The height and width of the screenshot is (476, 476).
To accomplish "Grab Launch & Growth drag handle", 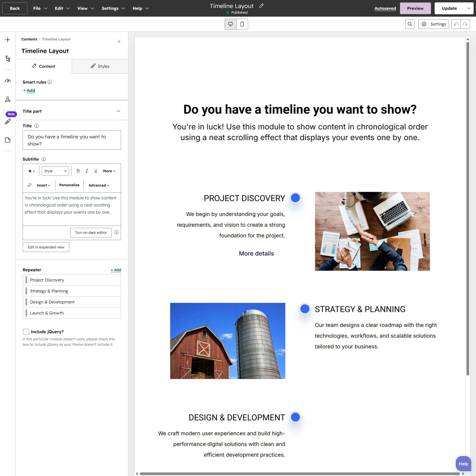I will point(26,313).
